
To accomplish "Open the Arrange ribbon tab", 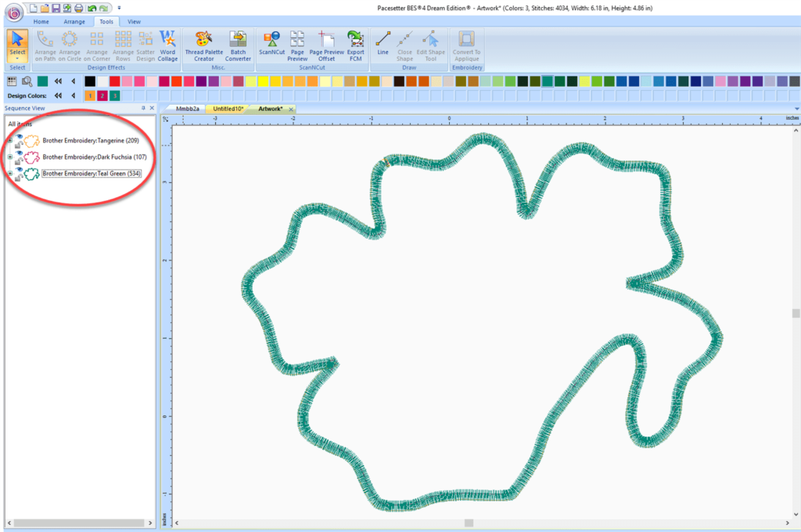I will pyautogui.click(x=74, y=21).
